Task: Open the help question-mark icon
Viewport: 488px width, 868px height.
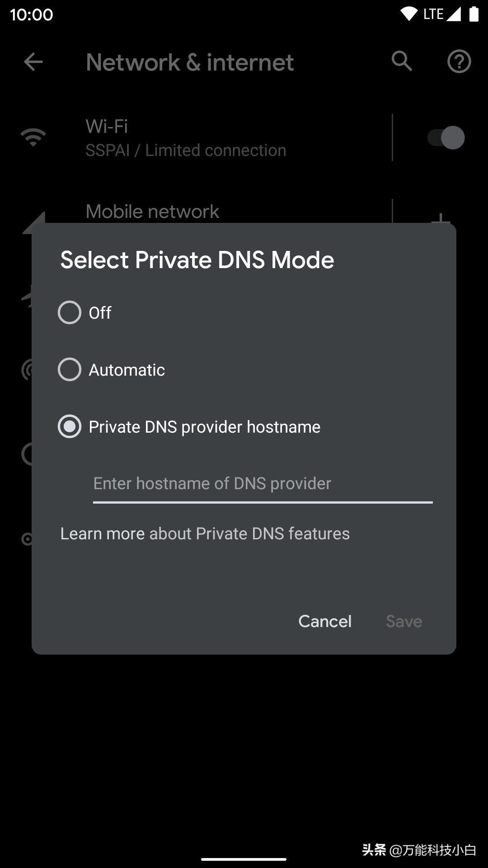Action: [459, 61]
